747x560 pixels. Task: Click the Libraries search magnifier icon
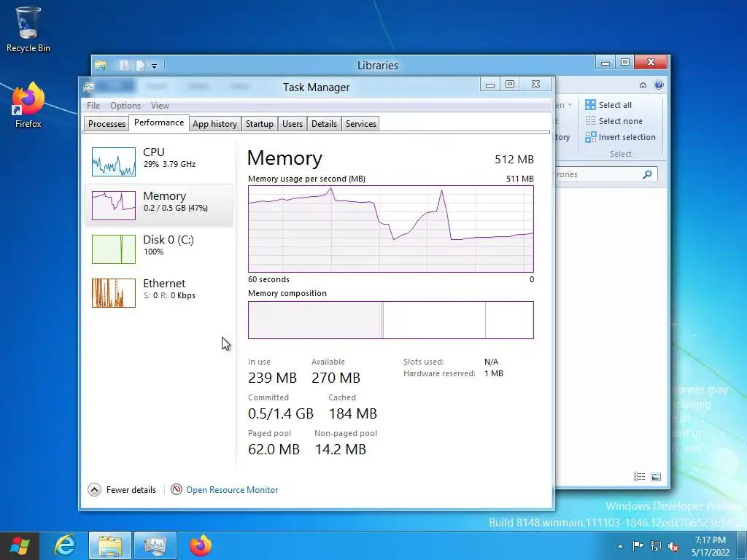[647, 174]
